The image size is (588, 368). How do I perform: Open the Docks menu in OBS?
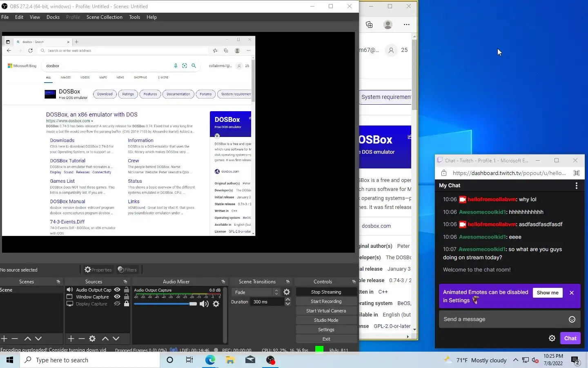pyautogui.click(x=53, y=17)
